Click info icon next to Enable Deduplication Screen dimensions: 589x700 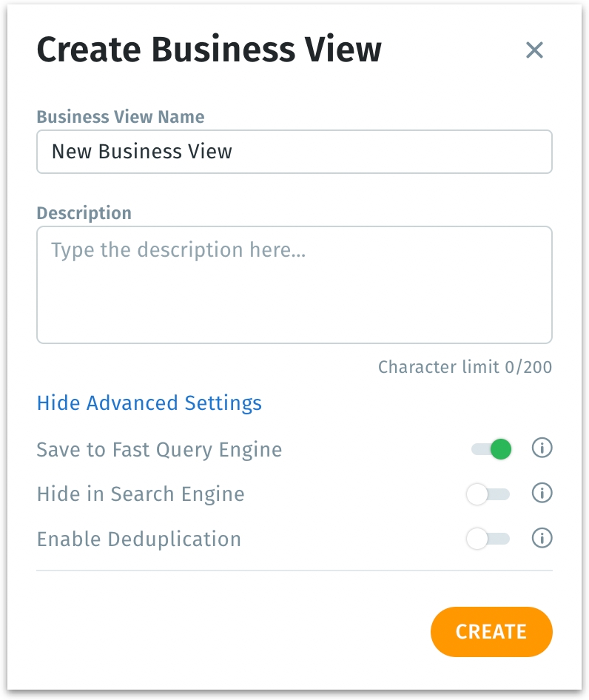point(542,538)
